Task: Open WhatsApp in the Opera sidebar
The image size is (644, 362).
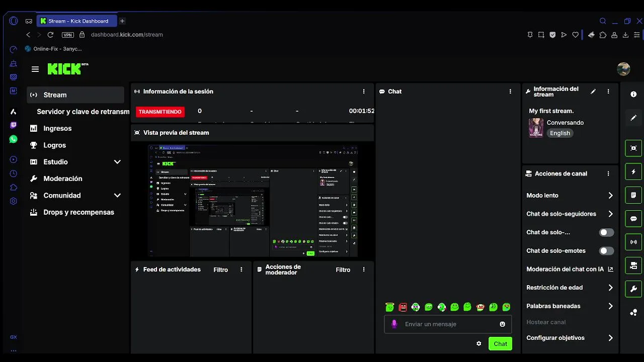Action: tap(14, 139)
